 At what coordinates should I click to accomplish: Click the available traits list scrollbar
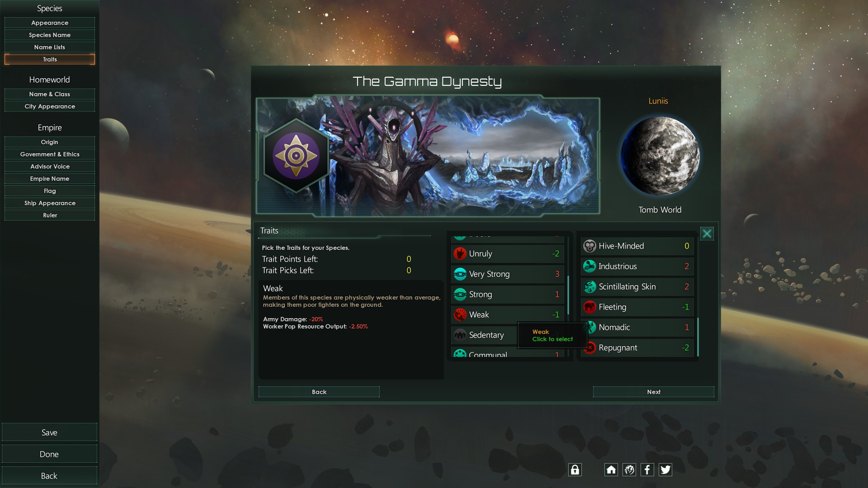pos(568,295)
